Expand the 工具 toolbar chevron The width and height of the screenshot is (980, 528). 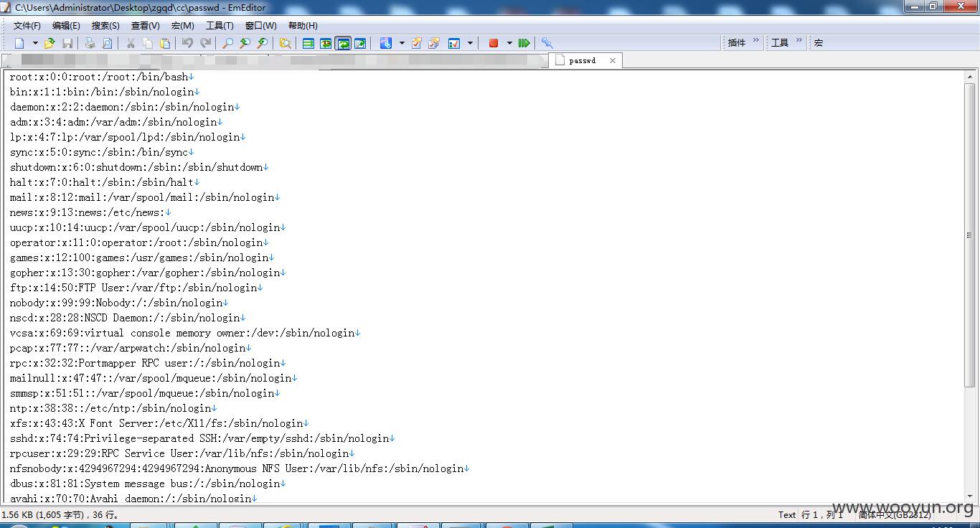[x=798, y=42]
